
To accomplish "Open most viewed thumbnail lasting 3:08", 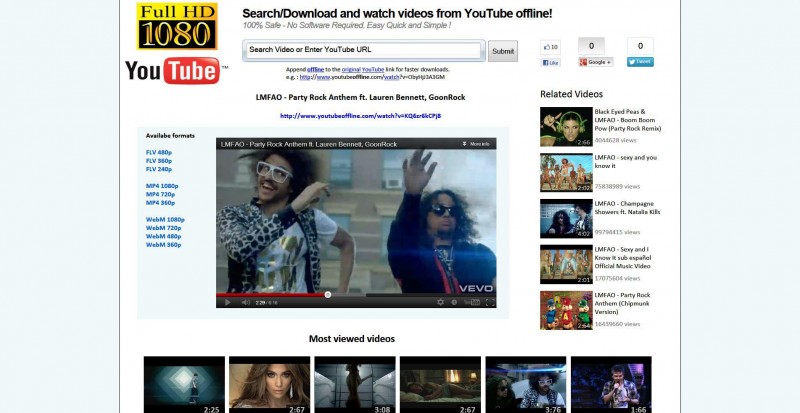I will 355,384.
